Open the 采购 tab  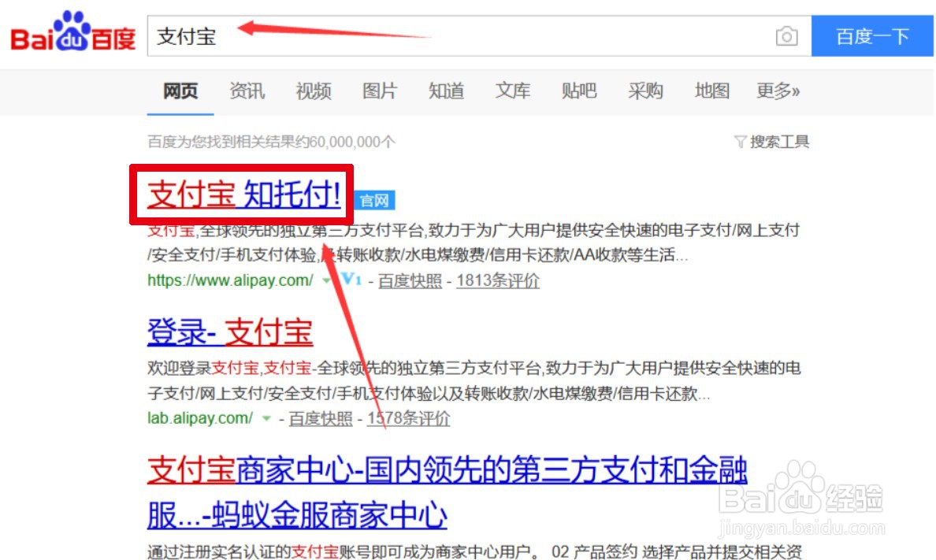coord(645,91)
